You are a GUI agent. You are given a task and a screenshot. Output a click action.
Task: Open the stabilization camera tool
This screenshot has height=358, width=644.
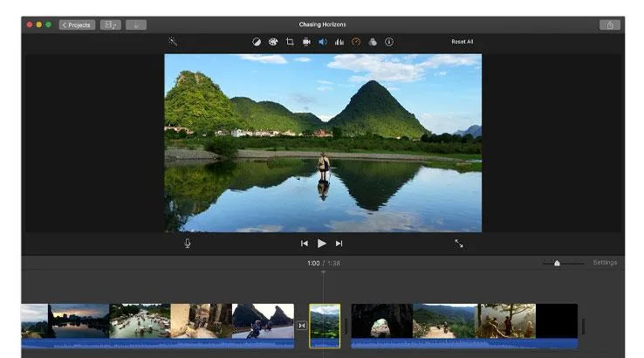tap(306, 41)
